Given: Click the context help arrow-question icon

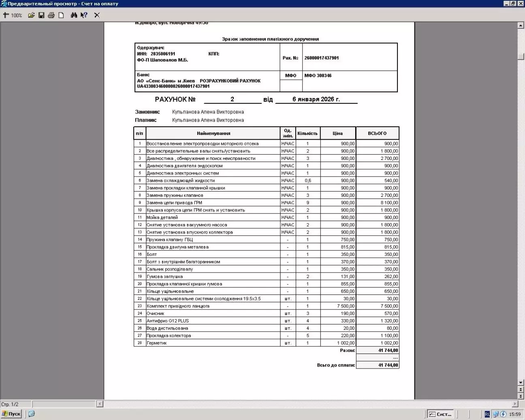Looking at the screenshot, I should 84,15.
